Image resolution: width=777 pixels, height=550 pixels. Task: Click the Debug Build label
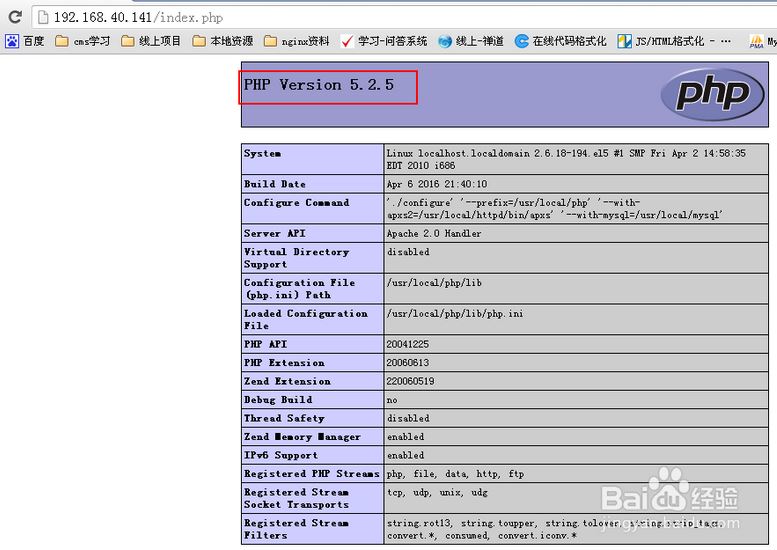[x=278, y=400]
